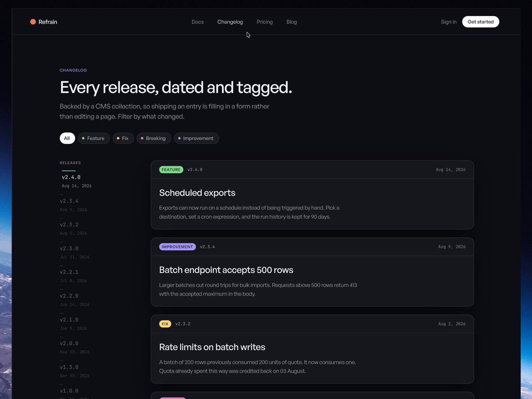
Task: Click the RELEASES sidebar heading
Action: (70, 163)
